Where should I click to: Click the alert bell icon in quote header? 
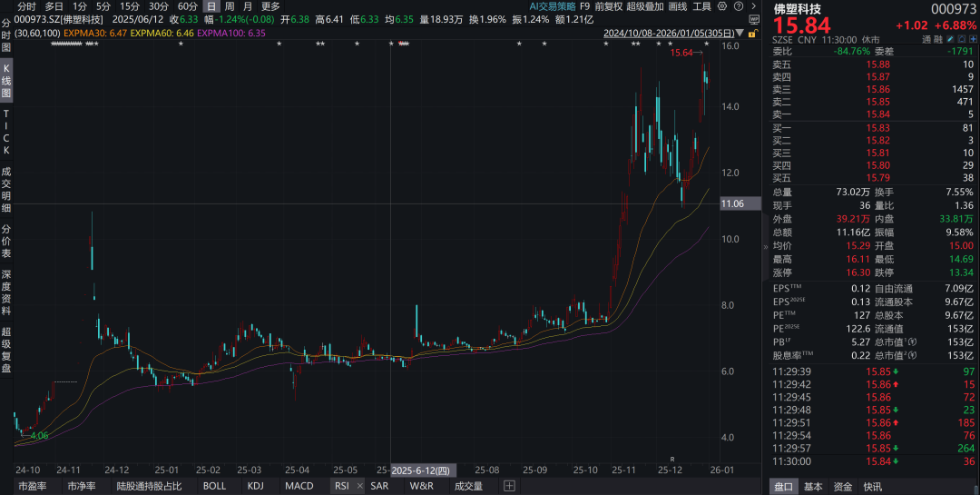click(x=962, y=39)
